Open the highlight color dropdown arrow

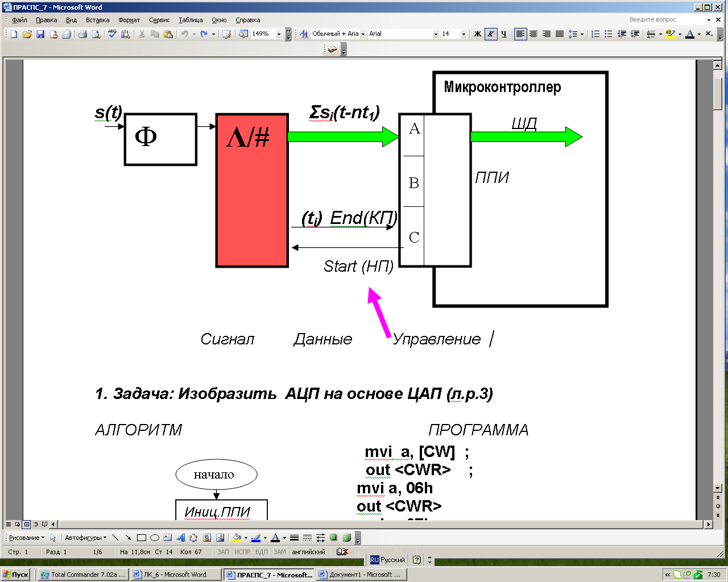click(680, 34)
